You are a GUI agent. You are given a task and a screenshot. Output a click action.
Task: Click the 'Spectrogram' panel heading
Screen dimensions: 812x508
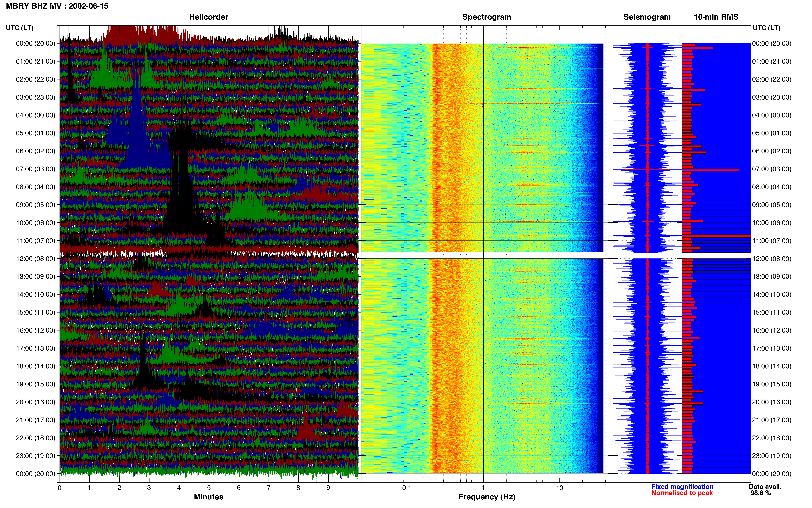coord(487,17)
